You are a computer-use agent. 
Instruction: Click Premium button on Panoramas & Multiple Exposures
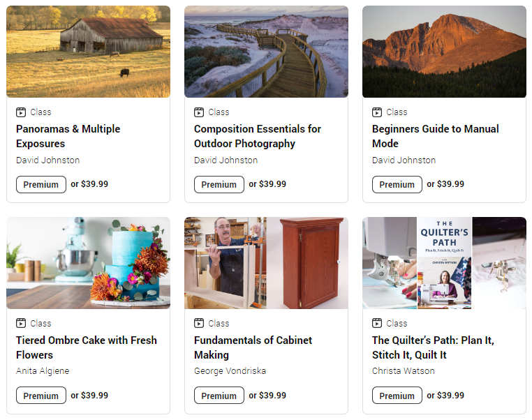coord(41,185)
